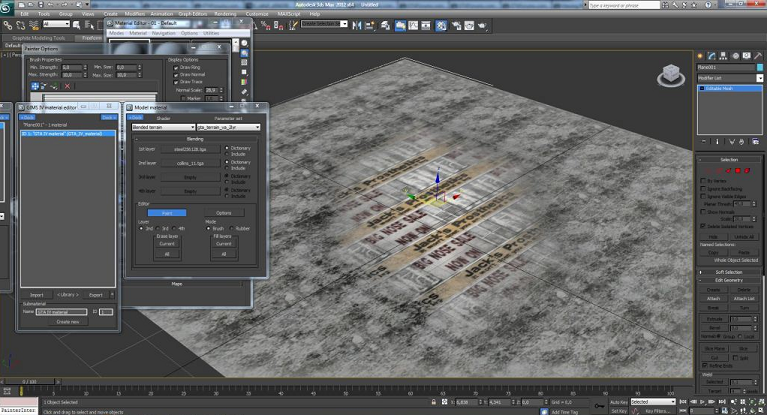Open the Key mode Selected dropdown
The width and height of the screenshot is (767, 415).
[653, 402]
